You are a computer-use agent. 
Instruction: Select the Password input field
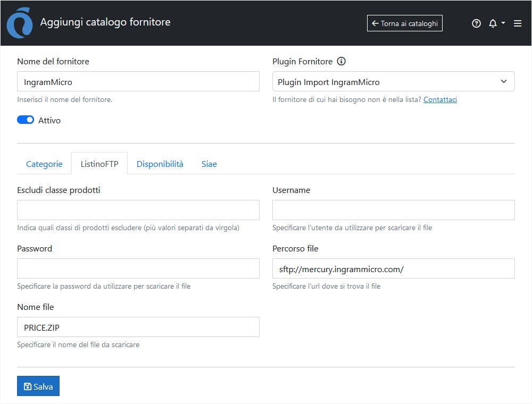(138, 268)
